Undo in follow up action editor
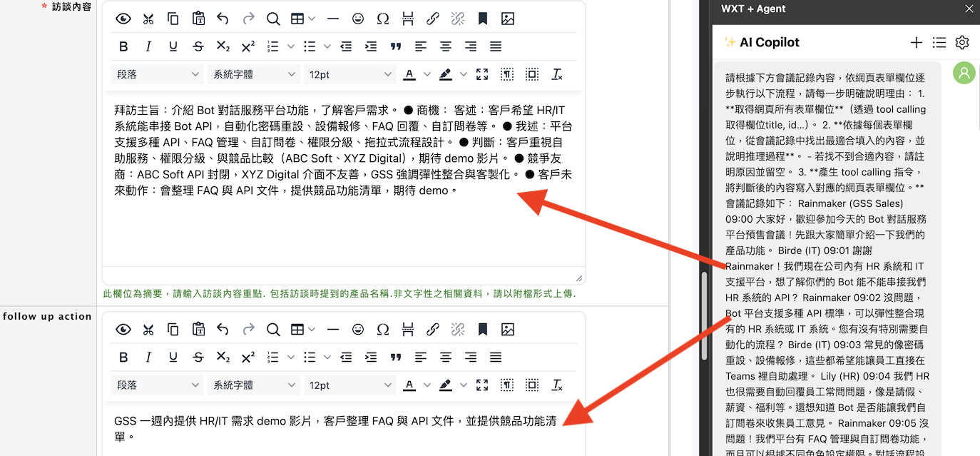 223,330
